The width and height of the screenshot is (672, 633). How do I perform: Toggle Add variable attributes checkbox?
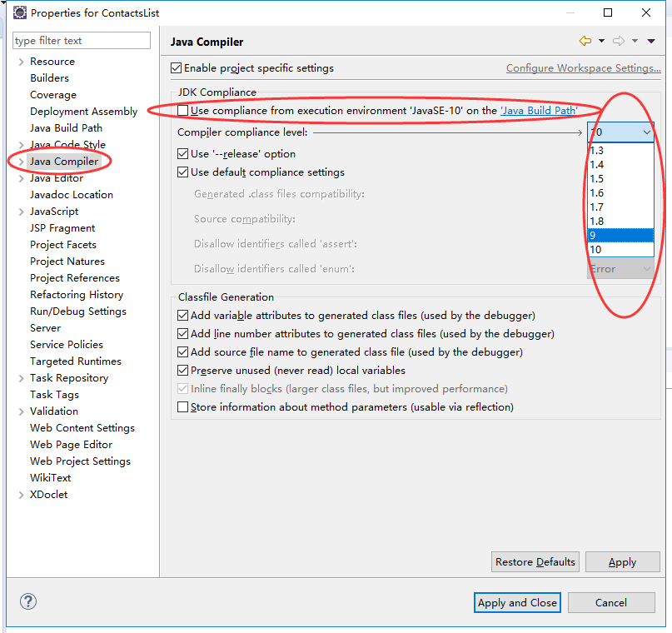183,316
